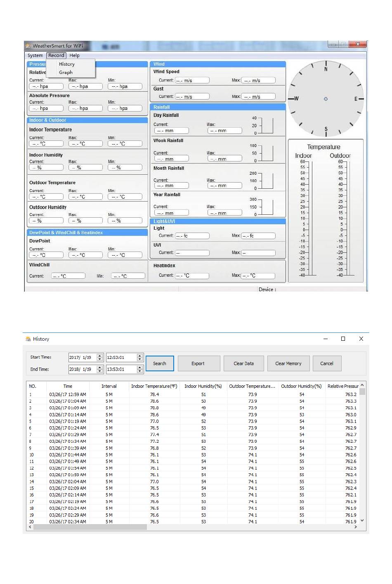
Task: Increase the Start Time date with its up arrow
Action: tap(99, 356)
